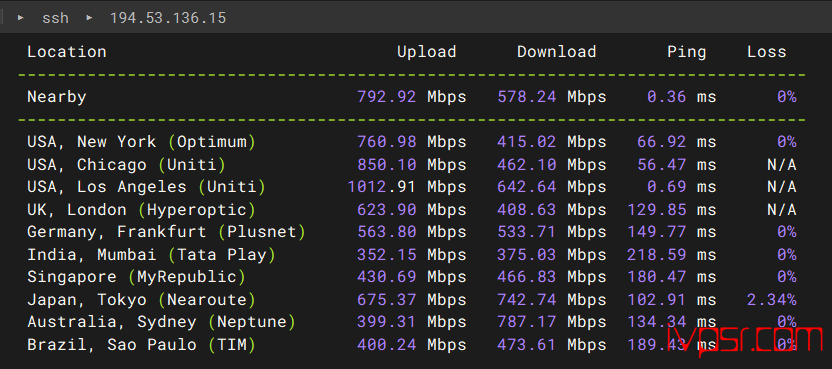Select Los Angeles download 642.64
The width and height of the screenshot is (832, 369).
527,187
